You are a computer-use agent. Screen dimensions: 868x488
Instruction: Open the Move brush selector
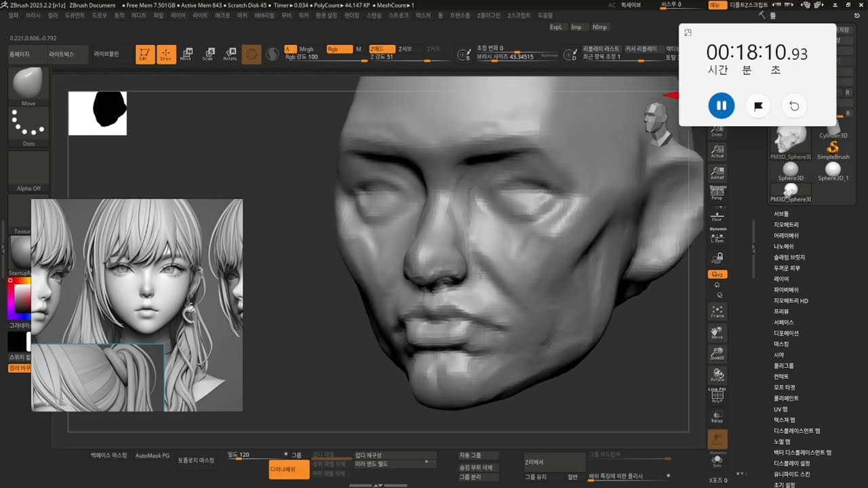tap(28, 87)
